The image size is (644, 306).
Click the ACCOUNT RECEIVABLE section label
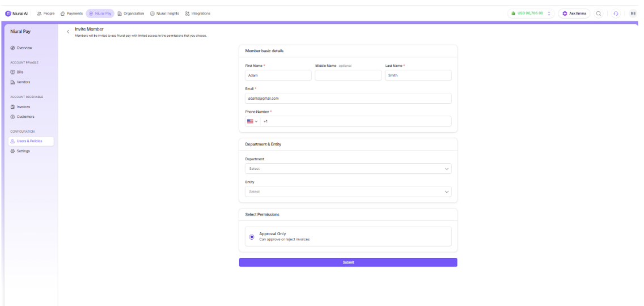(27, 97)
